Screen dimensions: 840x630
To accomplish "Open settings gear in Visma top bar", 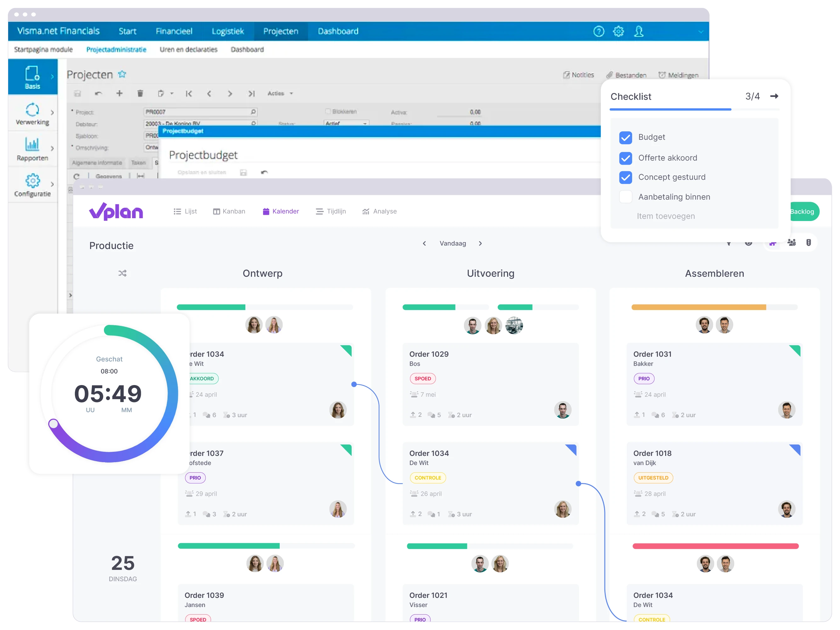I will click(618, 31).
